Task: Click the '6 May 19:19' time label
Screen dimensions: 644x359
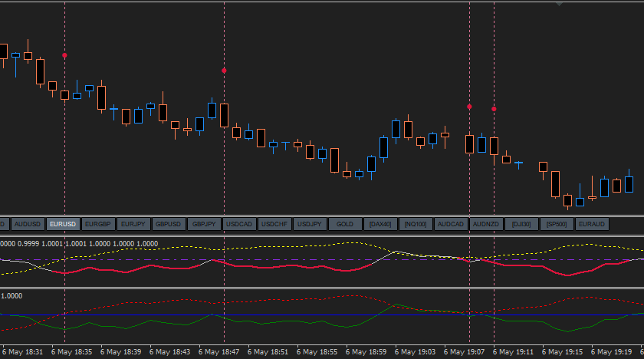Action: [612, 352]
